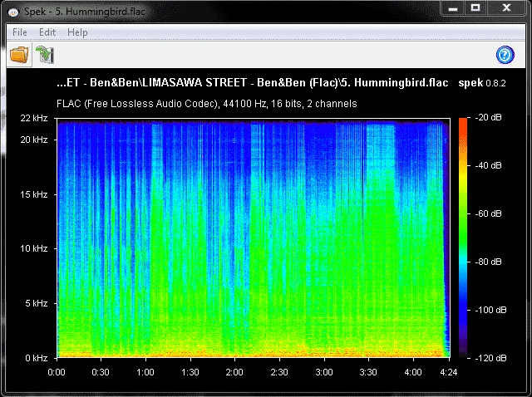Maximize the Spek window
Image resolution: width=532 pixels, height=397 pixels.
pos(475,7)
